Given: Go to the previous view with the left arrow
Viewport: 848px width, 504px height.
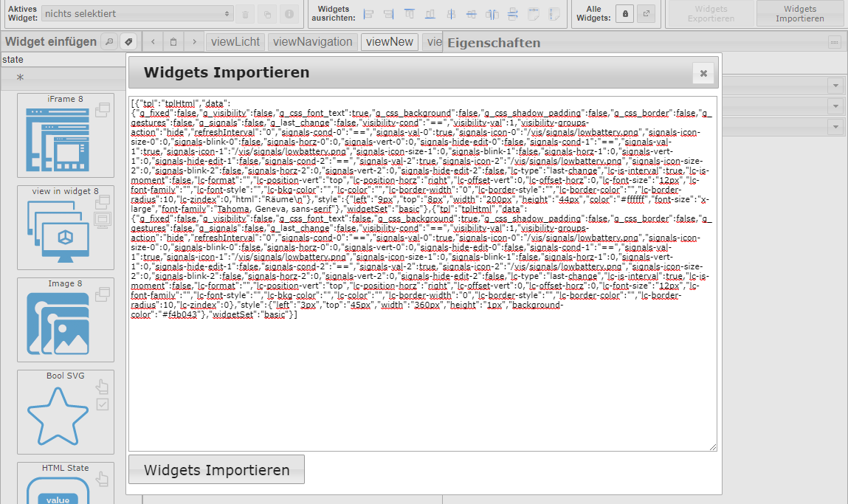Looking at the screenshot, I should point(152,42).
